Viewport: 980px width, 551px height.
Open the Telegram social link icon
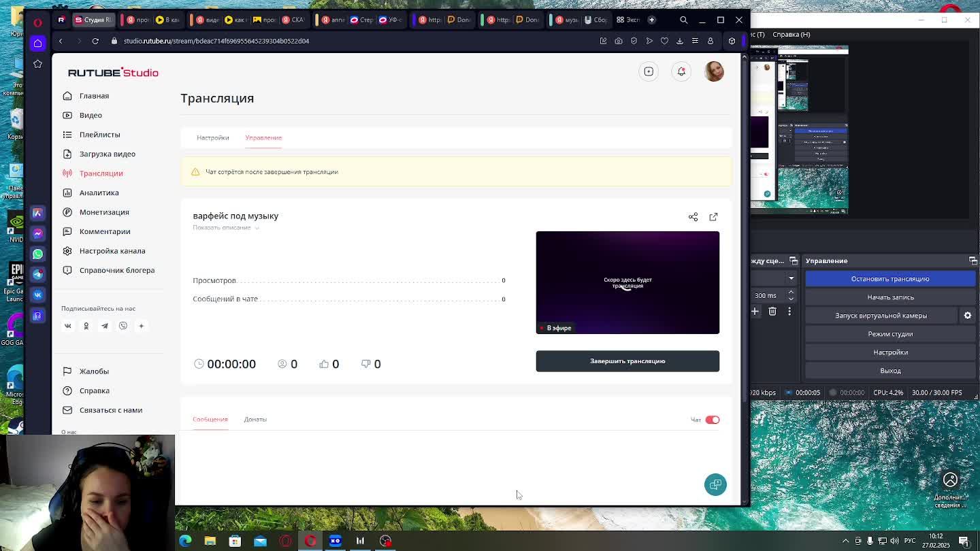104,326
